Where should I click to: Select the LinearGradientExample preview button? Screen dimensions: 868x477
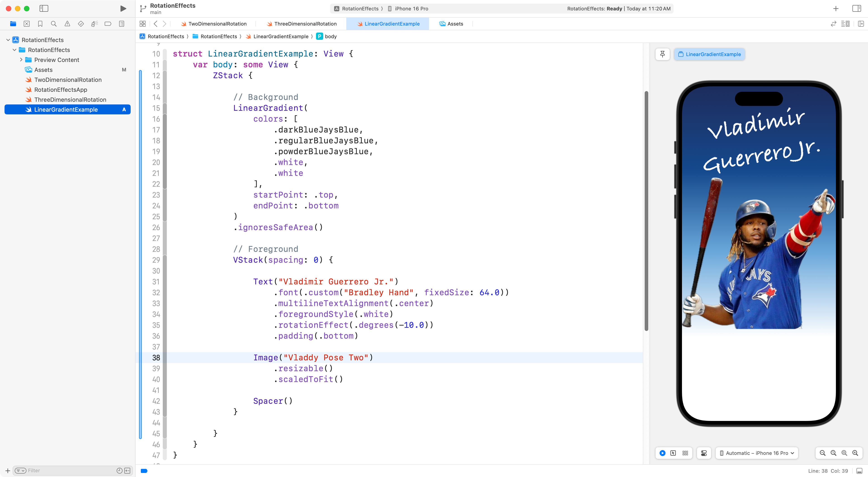(x=709, y=54)
